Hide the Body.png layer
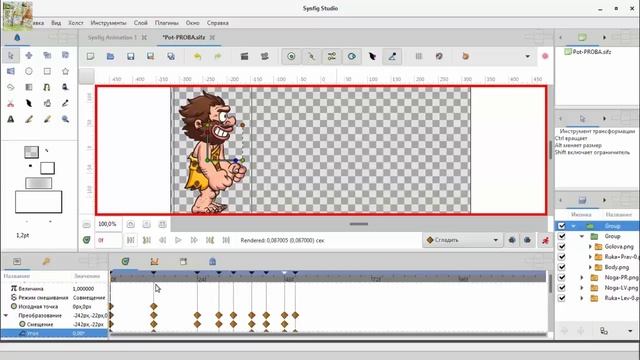The width and height of the screenshot is (640, 360). tap(562, 267)
